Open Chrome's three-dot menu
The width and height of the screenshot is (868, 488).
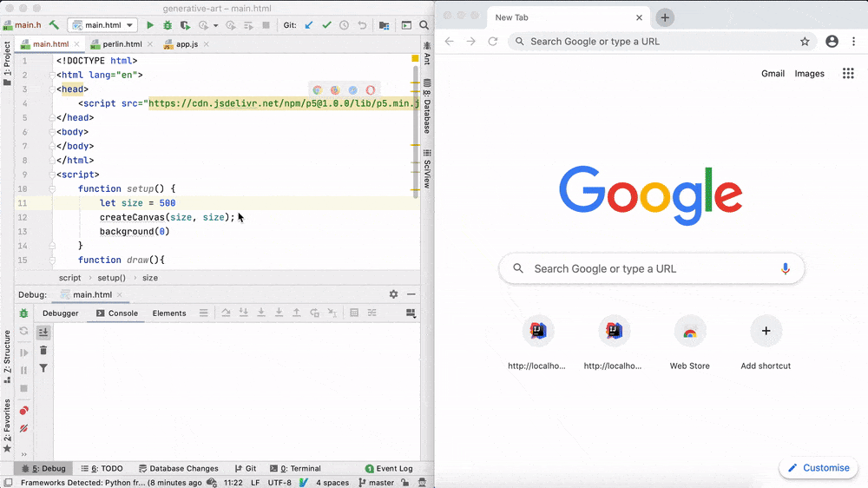(853, 42)
